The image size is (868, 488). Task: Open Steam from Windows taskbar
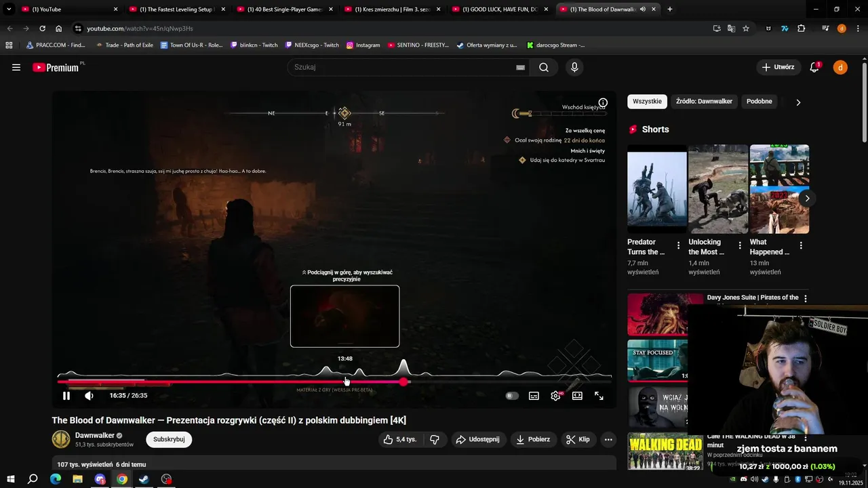(x=144, y=479)
